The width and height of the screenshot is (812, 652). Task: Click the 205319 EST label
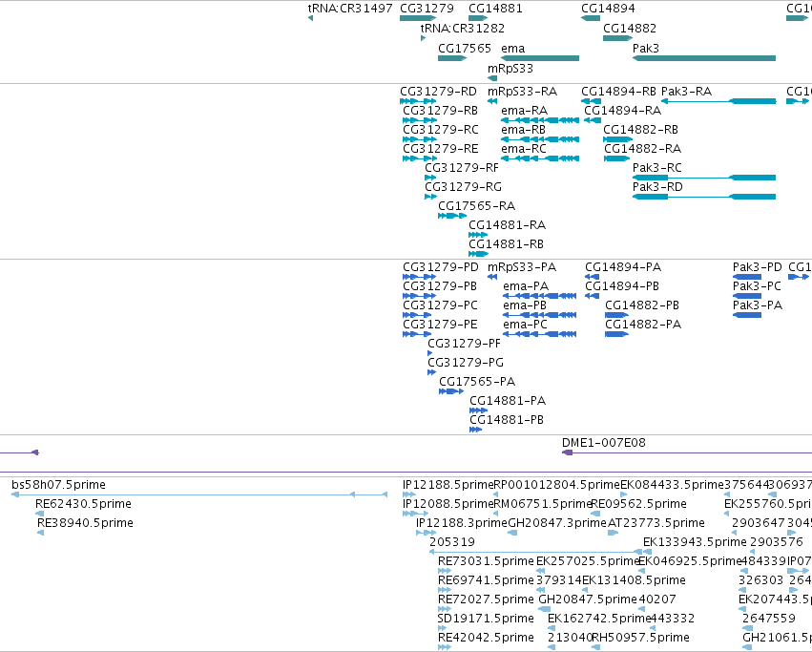452,542
